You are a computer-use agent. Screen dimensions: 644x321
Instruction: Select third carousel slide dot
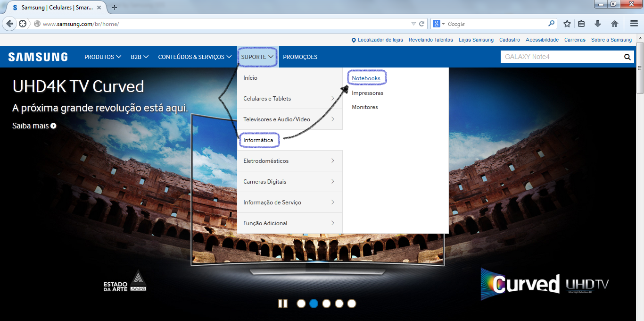point(326,304)
